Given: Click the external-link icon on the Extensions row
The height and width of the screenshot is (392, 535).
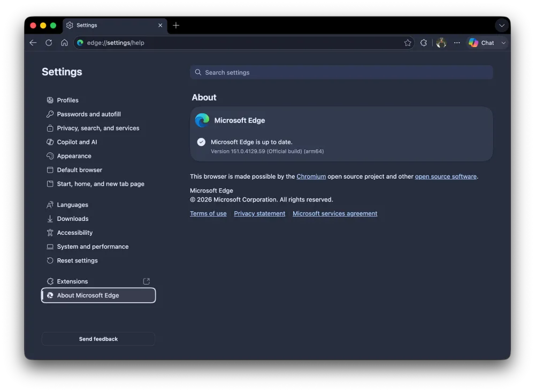Looking at the screenshot, I should 147,281.
